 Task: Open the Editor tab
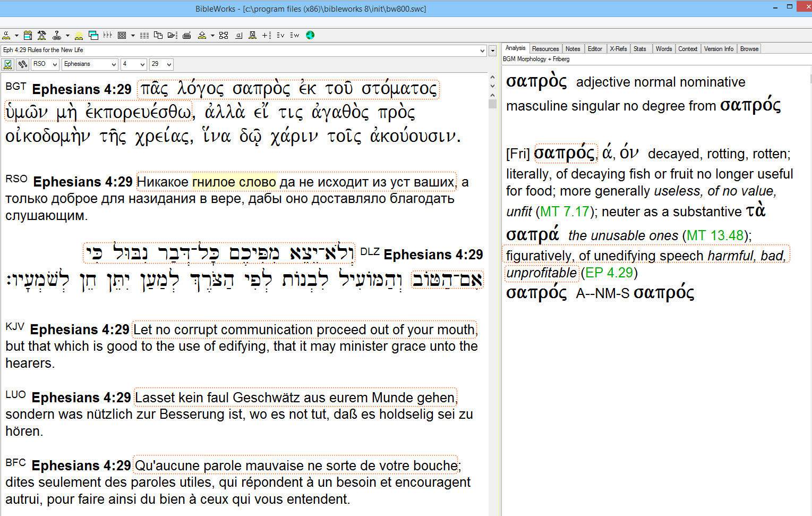(595, 49)
